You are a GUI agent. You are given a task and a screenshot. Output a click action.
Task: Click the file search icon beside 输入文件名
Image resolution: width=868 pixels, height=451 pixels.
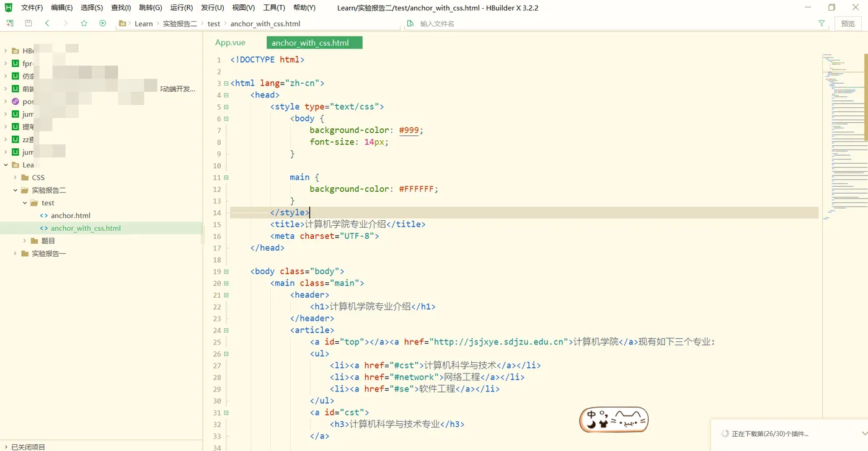click(410, 24)
